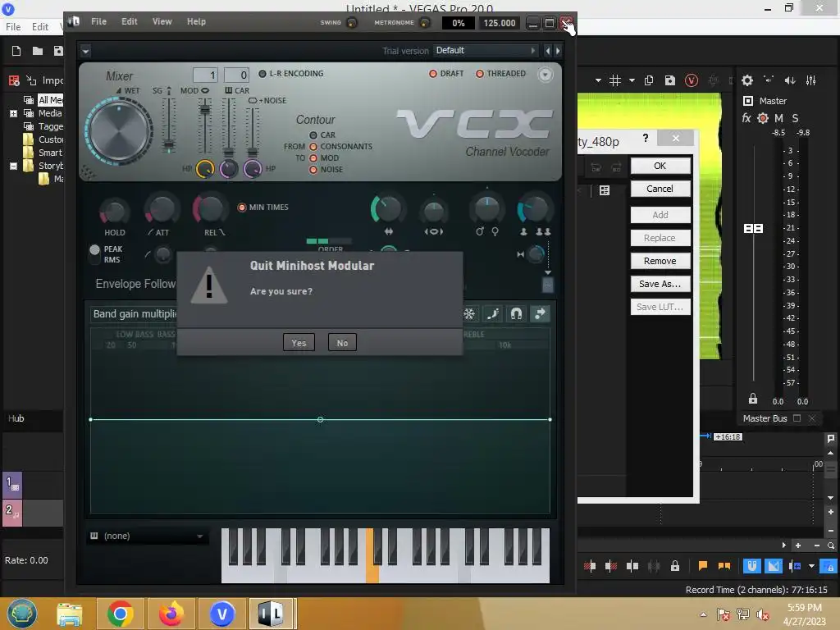The width and height of the screenshot is (840, 630).
Task: Confirm quitting with the Yes button
Action: pos(299,343)
